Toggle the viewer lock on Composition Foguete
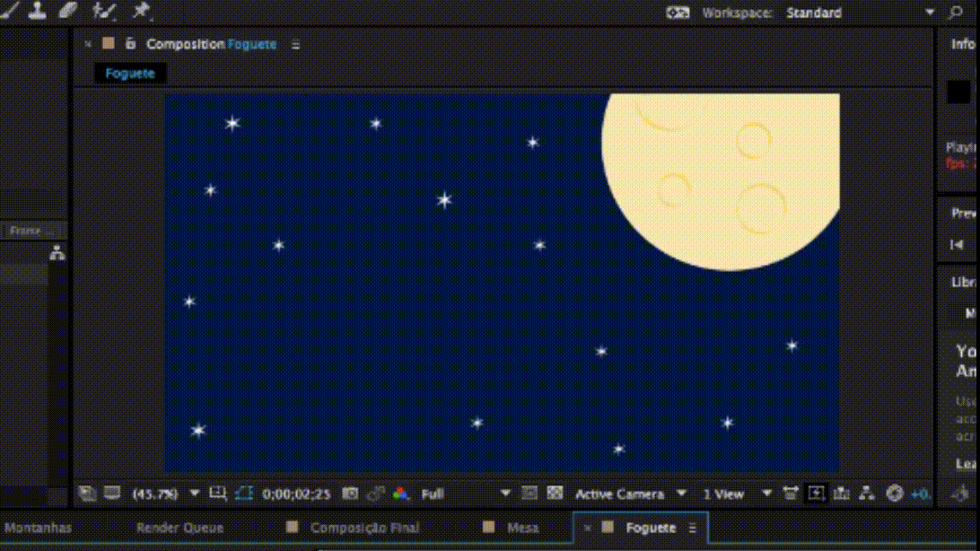Screen dimensions: 980x551 tap(130, 43)
